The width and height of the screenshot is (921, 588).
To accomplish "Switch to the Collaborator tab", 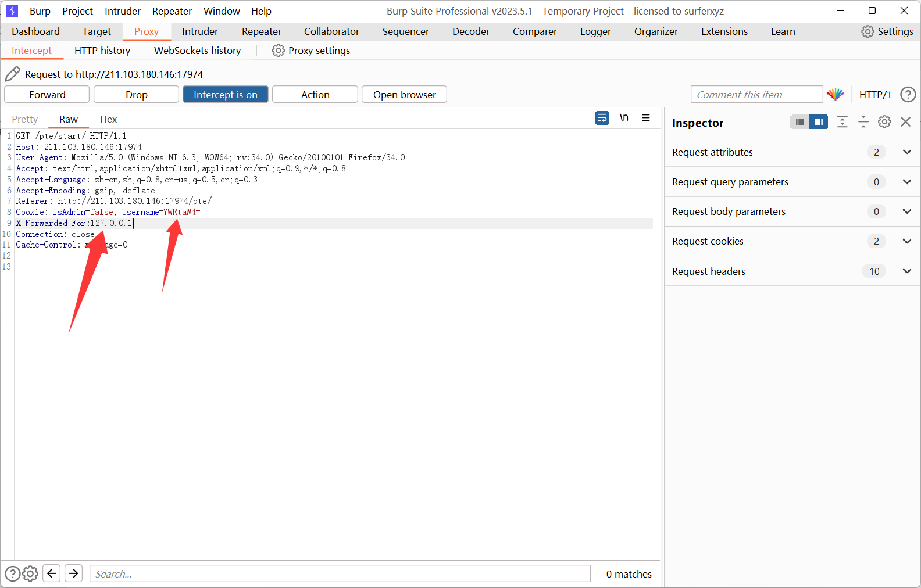I will click(x=331, y=31).
